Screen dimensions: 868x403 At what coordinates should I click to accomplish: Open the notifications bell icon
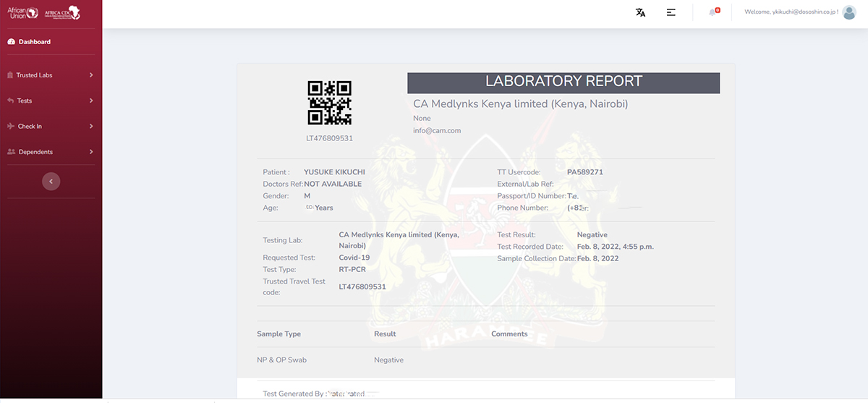pyautogui.click(x=713, y=12)
